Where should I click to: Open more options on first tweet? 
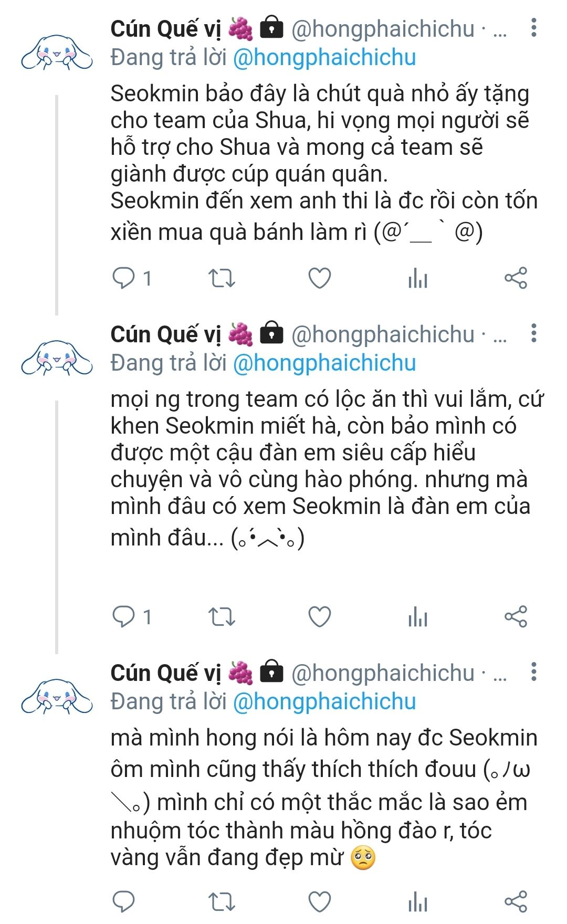click(533, 28)
